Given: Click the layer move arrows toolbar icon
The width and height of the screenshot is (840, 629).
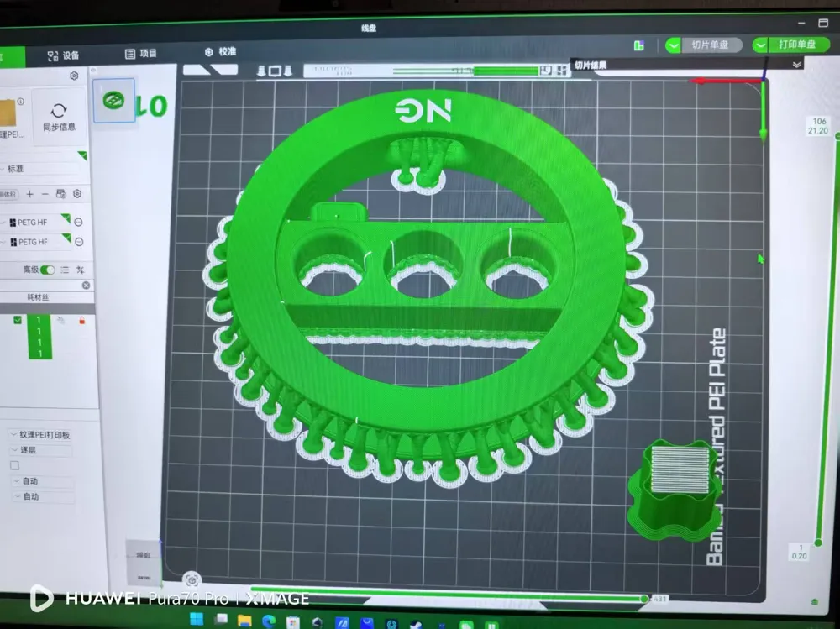Looking at the screenshot, I should tap(275, 71).
